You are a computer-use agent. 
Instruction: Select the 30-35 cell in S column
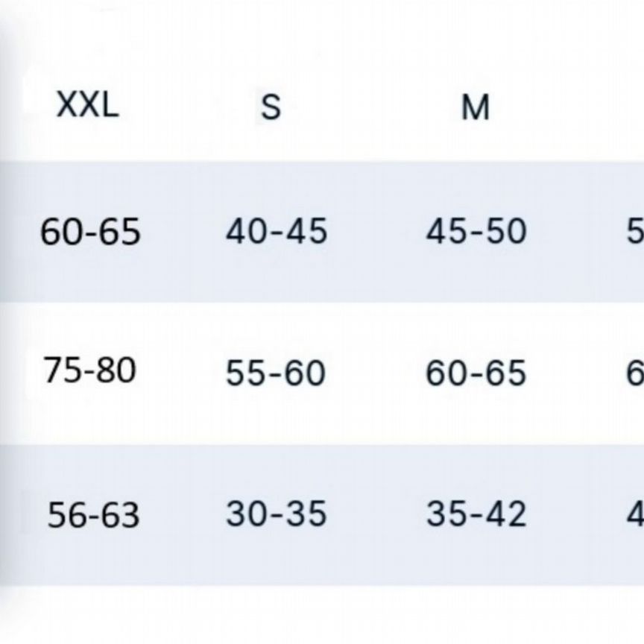[x=276, y=514]
